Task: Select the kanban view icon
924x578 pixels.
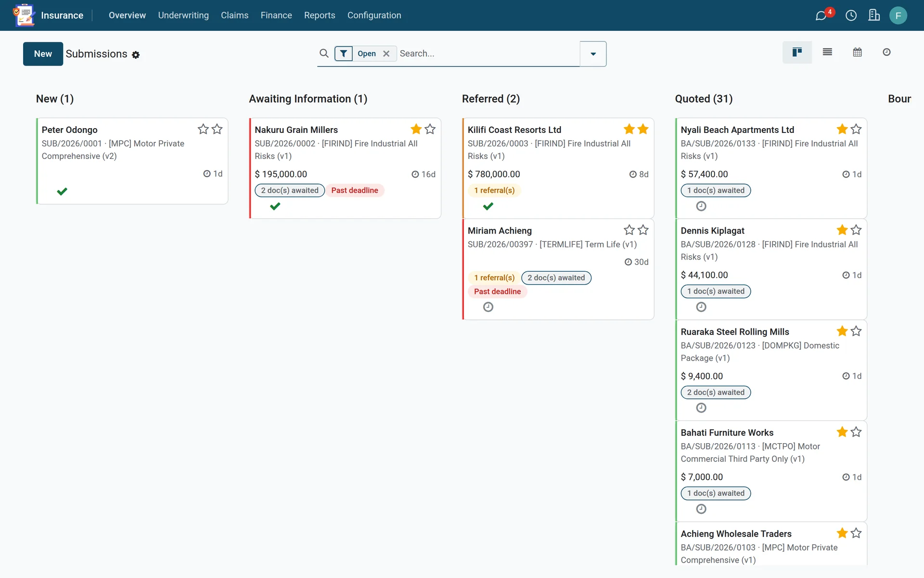Action: 797,52
